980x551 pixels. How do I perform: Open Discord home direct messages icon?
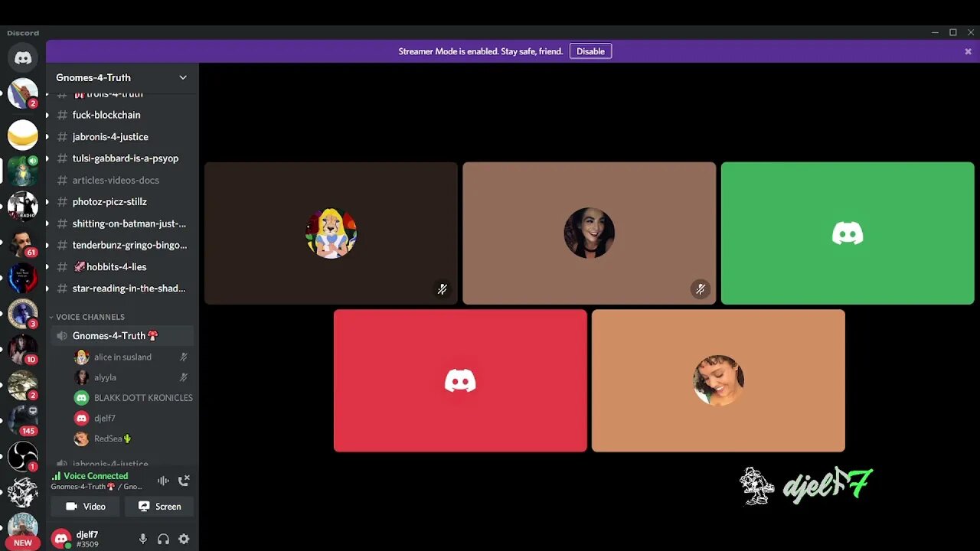pyautogui.click(x=23, y=58)
